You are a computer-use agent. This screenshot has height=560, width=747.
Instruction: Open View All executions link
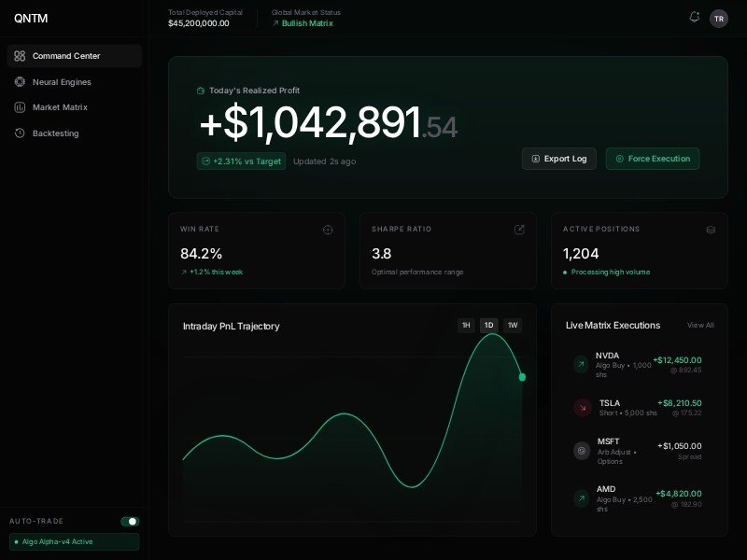(700, 326)
